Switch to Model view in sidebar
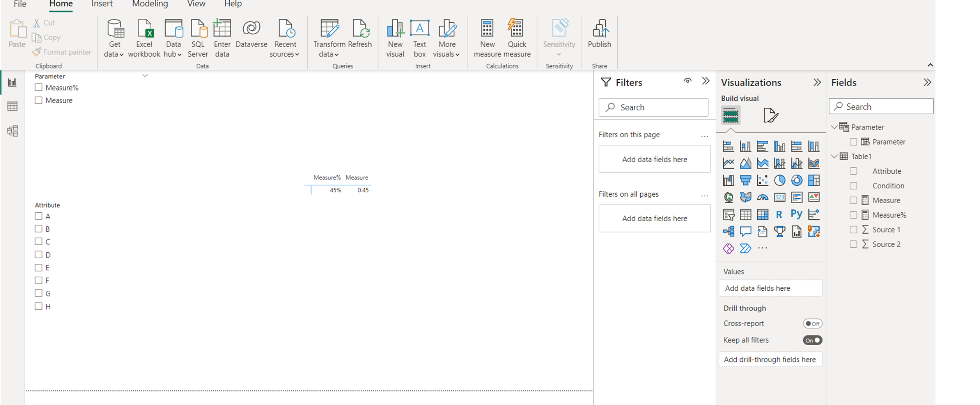Image resolution: width=980 pixels, height=405 pixels. (12, 131)
